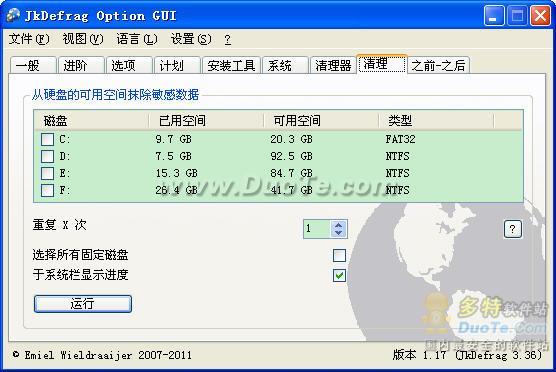Sort by 类型 column header
This screenshot has height=372, width=556.
coord(436,121)
